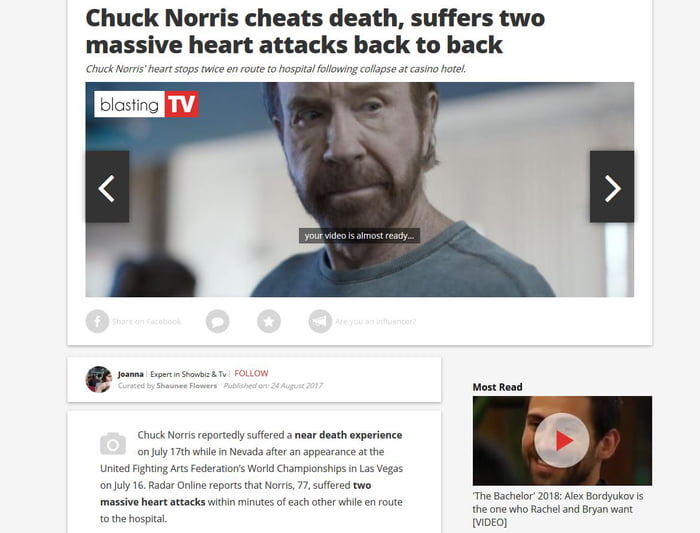
Task: Click the Chuck Norris video image
Action: pyautogui.click(x=359, y=189)
